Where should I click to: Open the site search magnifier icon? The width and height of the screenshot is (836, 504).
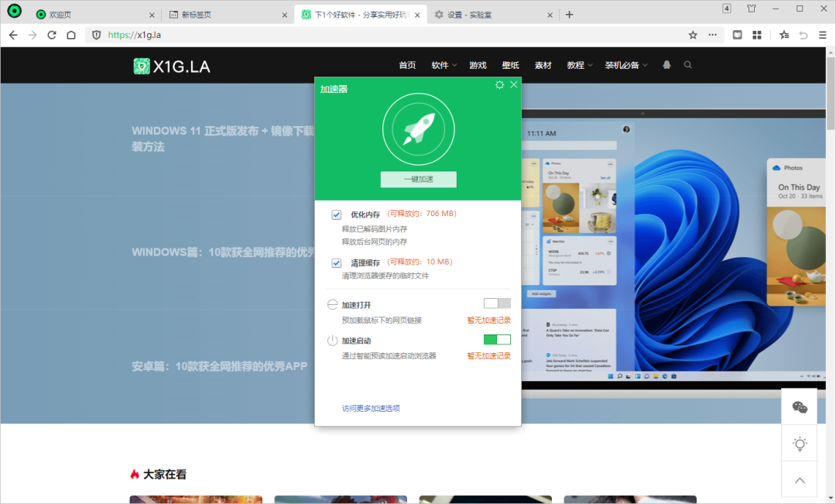click(688, 65)
